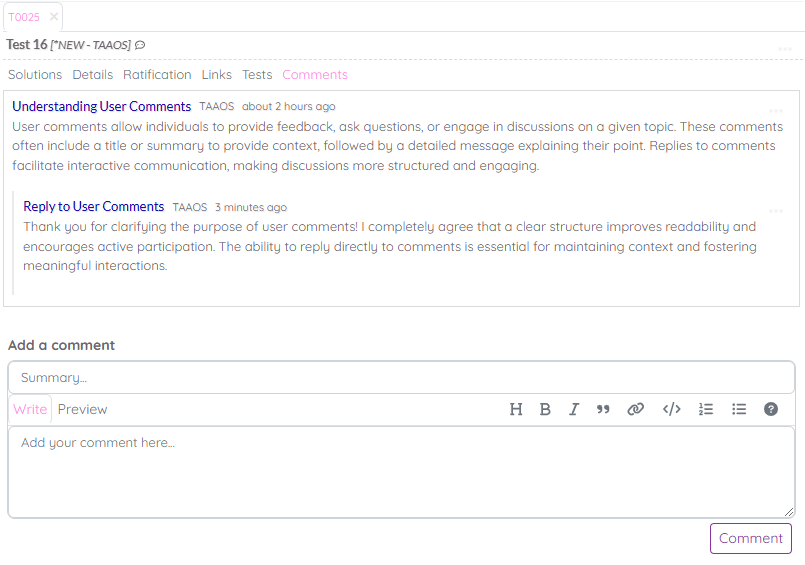The image size is (805, 565).
Task: Insert a blockquote using the quote icon
Action: coord(603,409)
